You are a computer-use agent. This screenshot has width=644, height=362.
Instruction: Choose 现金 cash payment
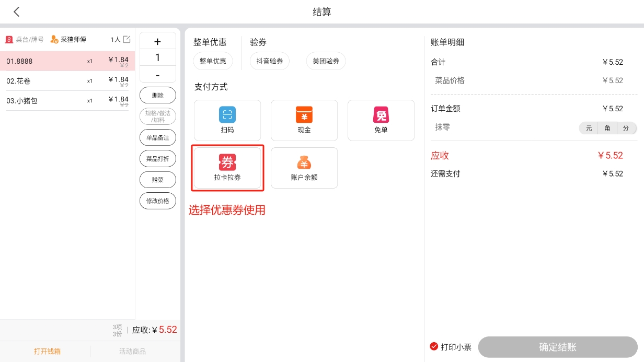pyautogui.click(x=304, y=120)
